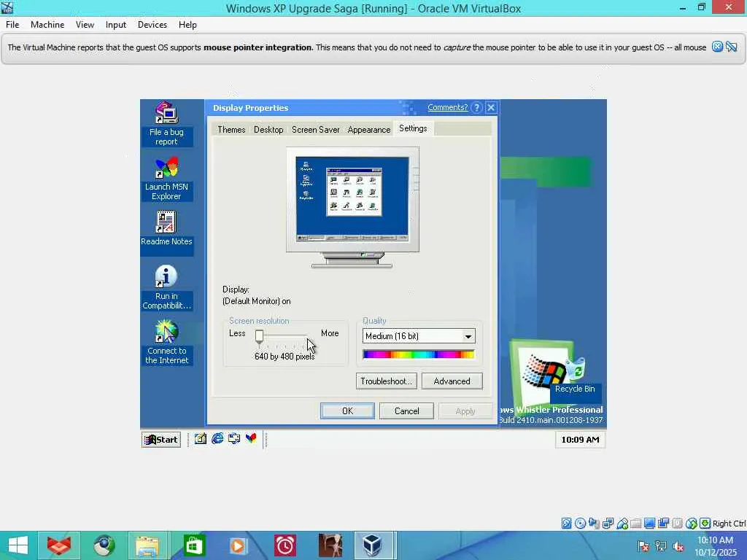The height and width of the screenshot is (560, 747).
Task: Open File Explorer from the taskbar
Action: tap(147, 545)
